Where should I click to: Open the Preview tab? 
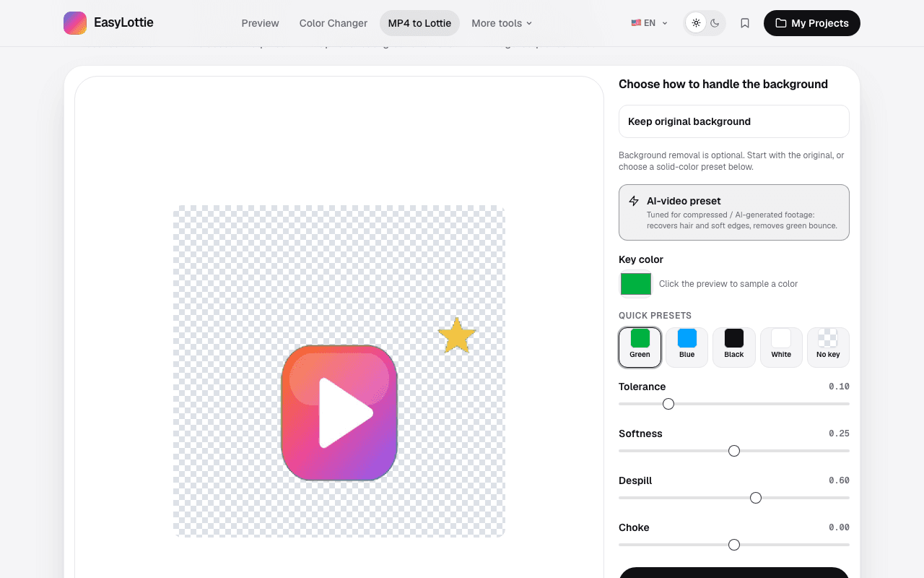point(261,23)
